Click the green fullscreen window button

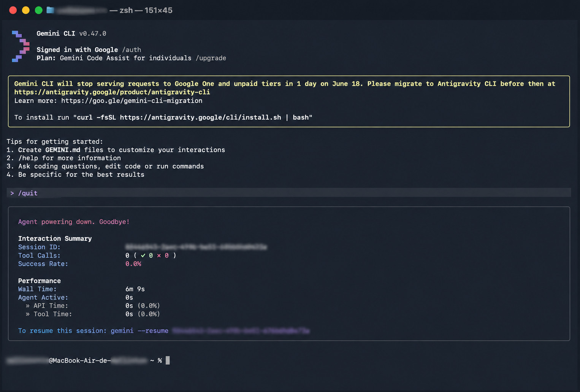(x=39, y=10)
